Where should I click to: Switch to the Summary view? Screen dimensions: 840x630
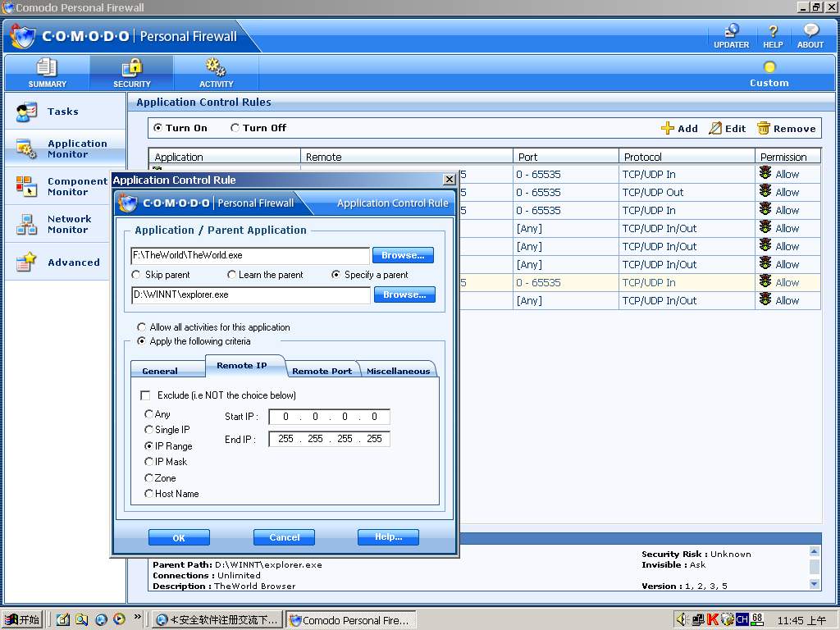tap(48, 72)
